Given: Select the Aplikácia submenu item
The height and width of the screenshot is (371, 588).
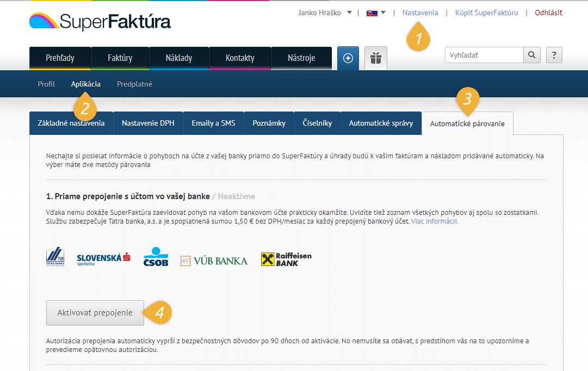Looking at the screenshot, I should click(x=86, y=84).
